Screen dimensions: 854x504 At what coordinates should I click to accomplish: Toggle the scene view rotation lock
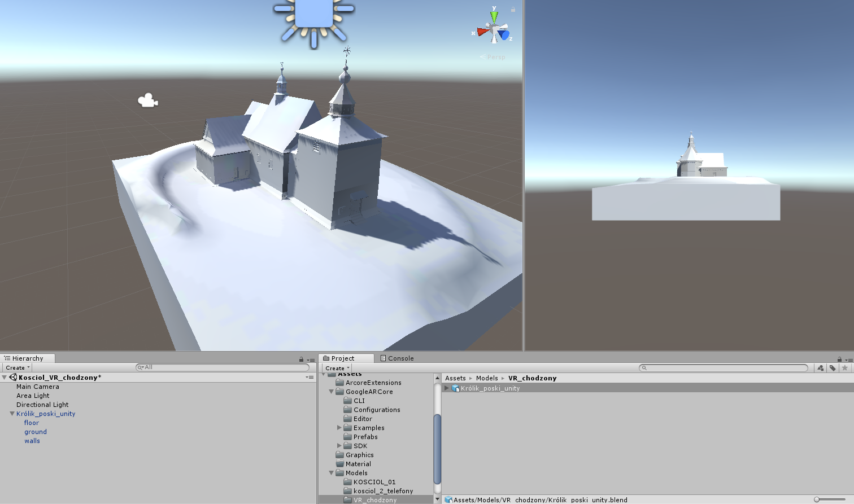[513, 10]
